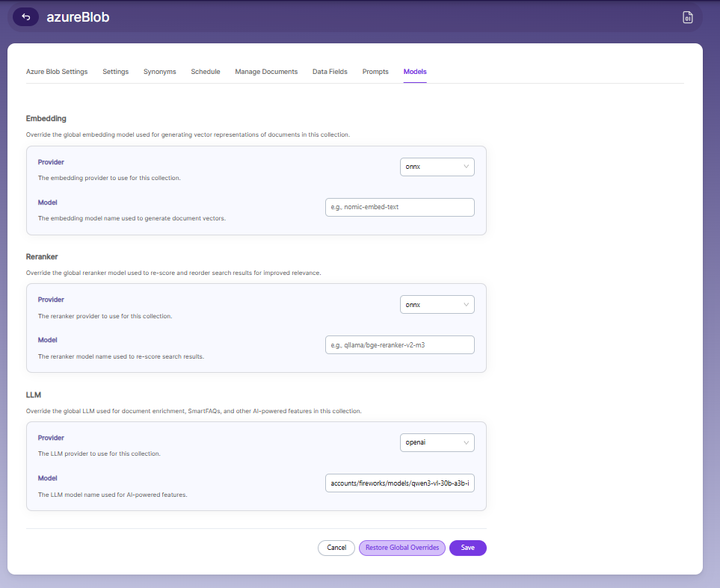
Task: Open the Settings tab
Action: pos(116,72)
